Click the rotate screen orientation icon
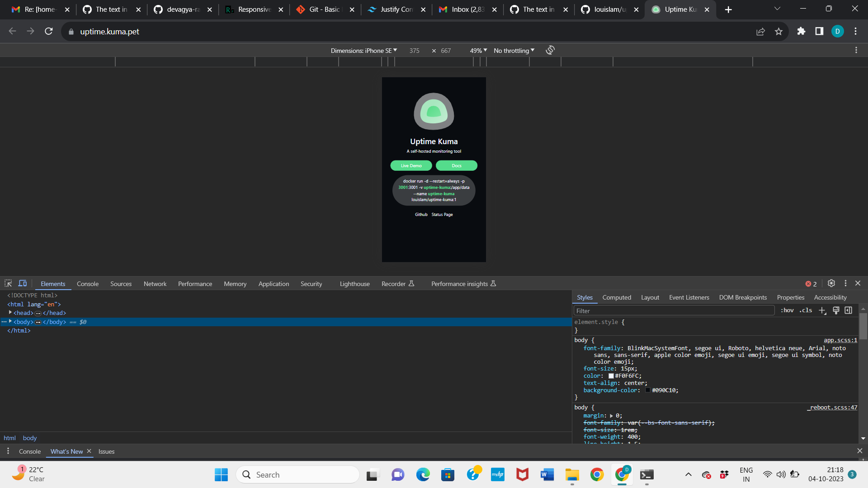The width and height of the screenshot is (868, 488). (x=550, y=50)
